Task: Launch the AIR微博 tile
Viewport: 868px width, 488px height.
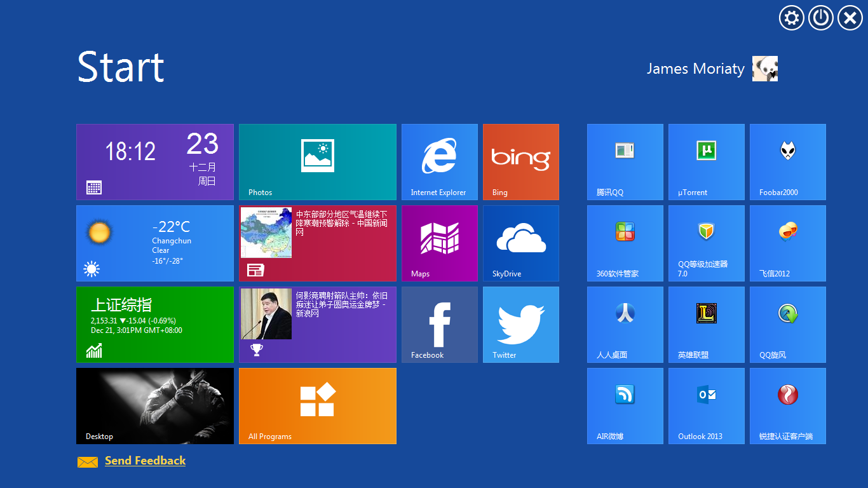Action: [x=625, y=406]
